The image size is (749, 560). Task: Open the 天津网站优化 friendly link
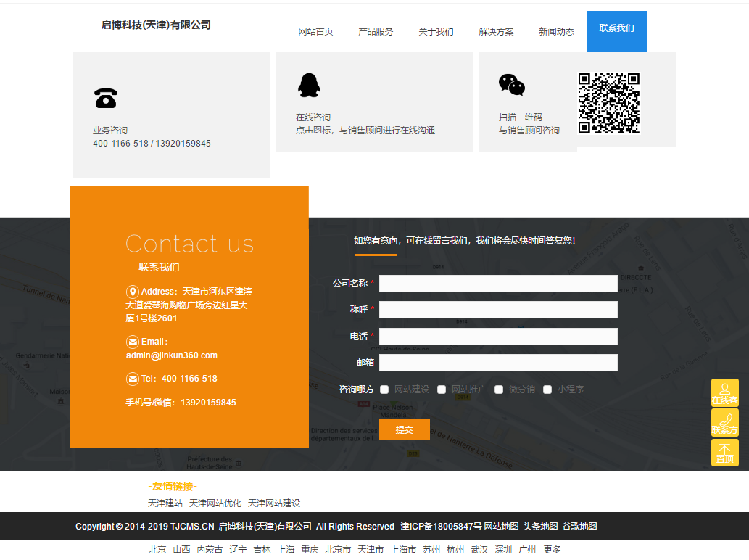tap(215, 503)
